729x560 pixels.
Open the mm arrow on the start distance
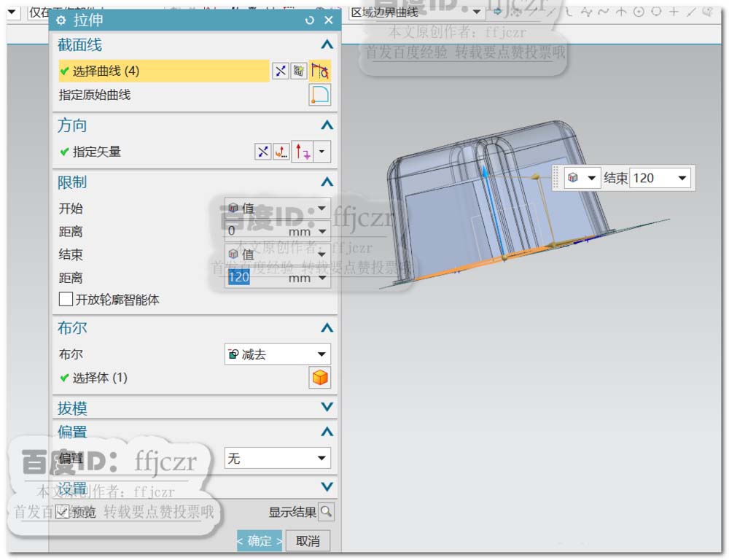click(x=321, y=231)
